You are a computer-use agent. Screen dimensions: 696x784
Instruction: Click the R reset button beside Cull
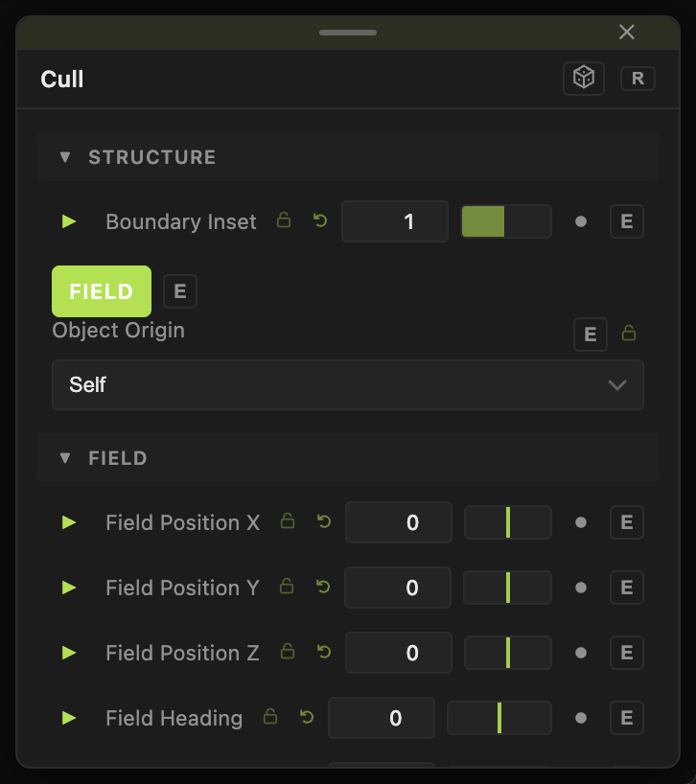[x=638, y=79]
